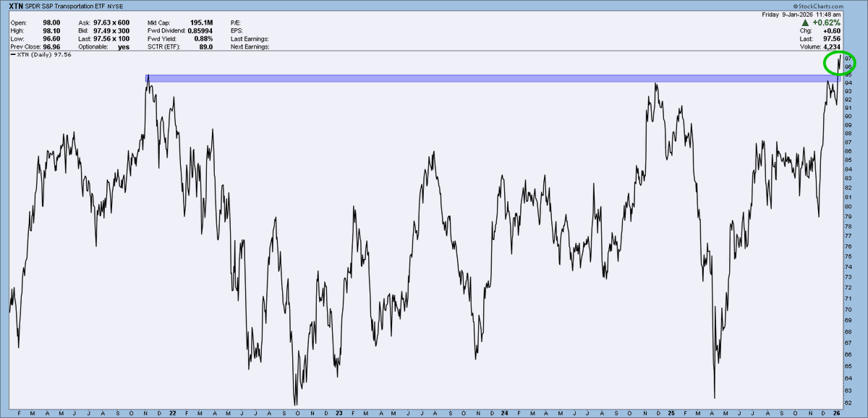Click the '25' year label on time axis
The image size is (868, 418).
[671, 414]
